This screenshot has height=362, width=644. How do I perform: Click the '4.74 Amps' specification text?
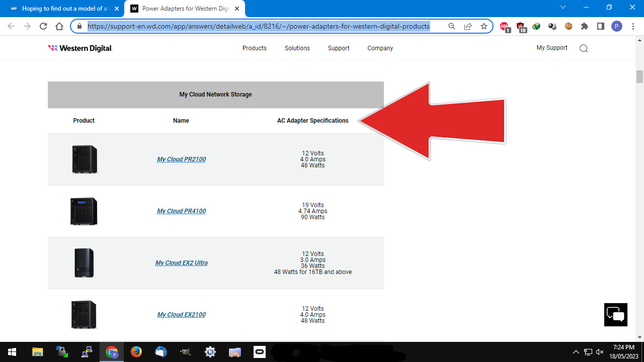tap(313, 211)
